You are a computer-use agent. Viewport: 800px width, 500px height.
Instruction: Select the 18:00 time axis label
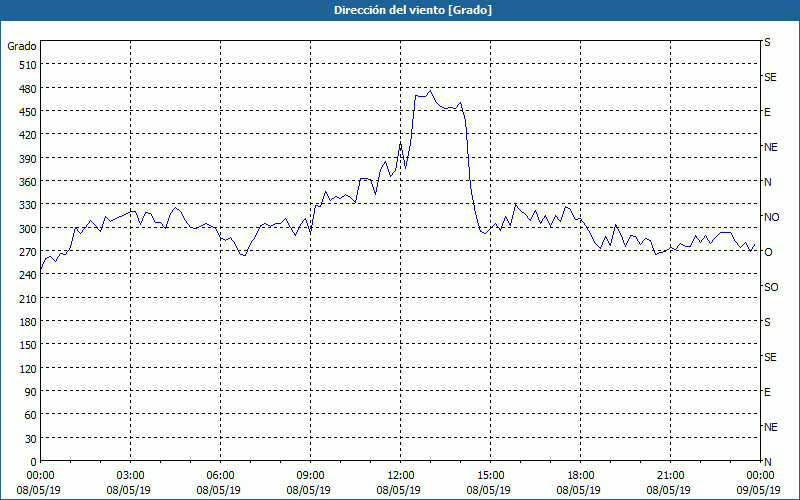[581, 476]
